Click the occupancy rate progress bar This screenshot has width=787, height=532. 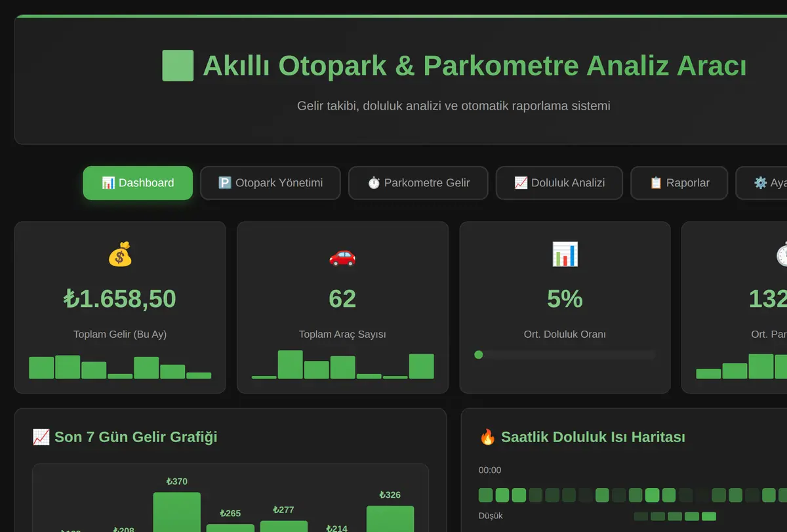pyautogui.click(x=565, y=355)
